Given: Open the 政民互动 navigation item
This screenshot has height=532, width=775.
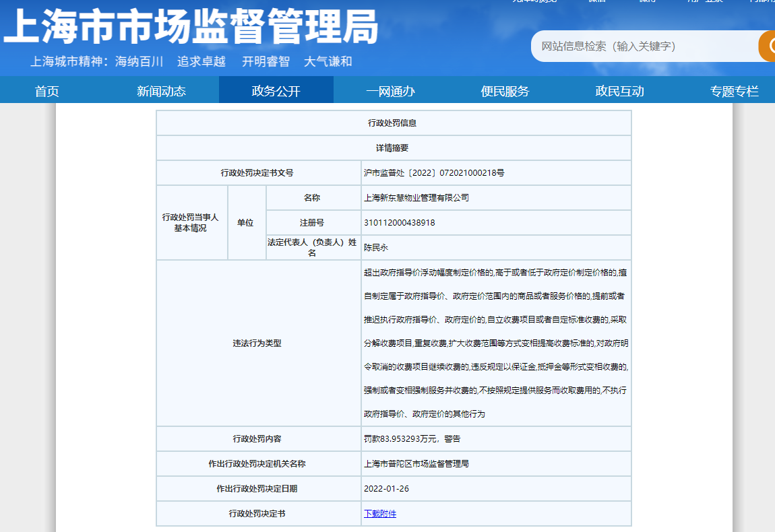Looking at the screenshot, I should tap(619, 91).
